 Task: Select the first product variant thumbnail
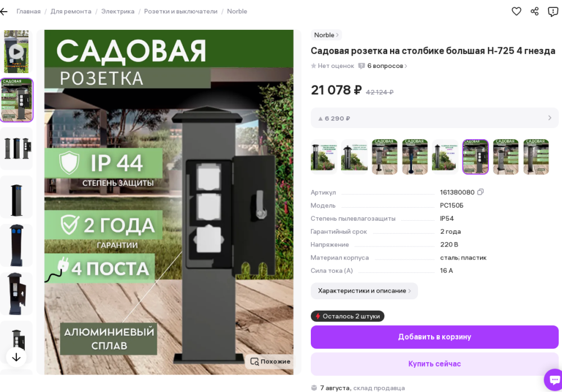point(324,157)
